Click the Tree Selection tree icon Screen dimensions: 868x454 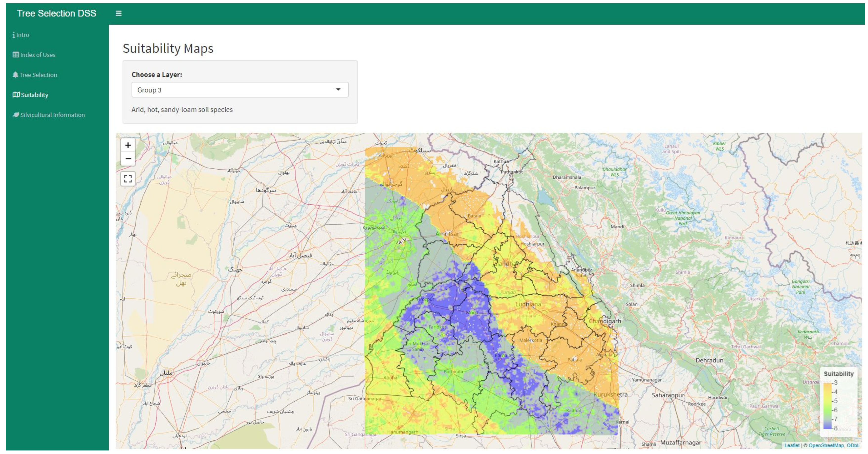pyautogui.click(x=15, y=74)
